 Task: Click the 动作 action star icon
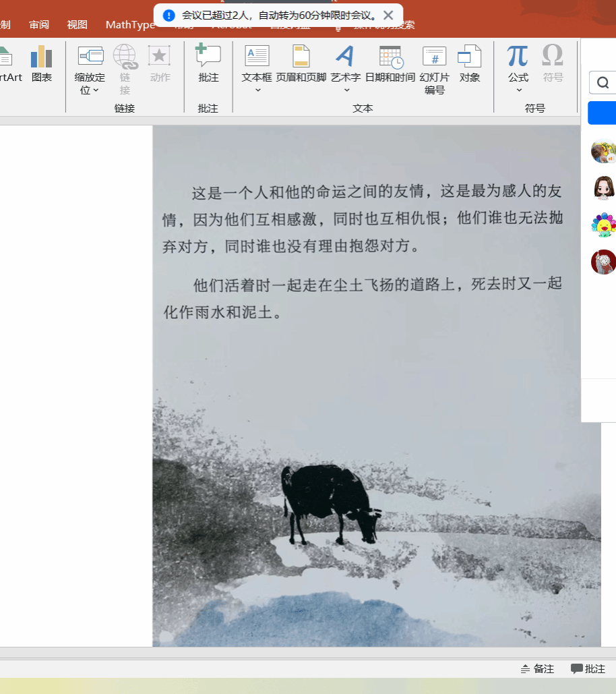(x=160, y=63)
